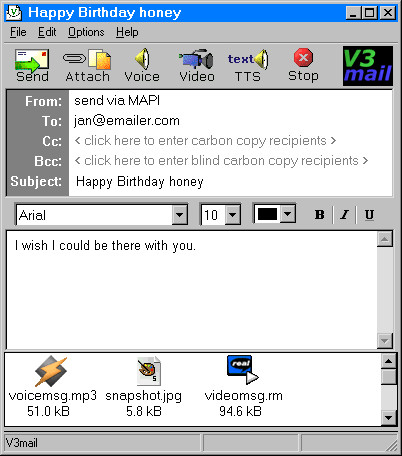Open the text color dropdown arrow

[x=288, y=214]
